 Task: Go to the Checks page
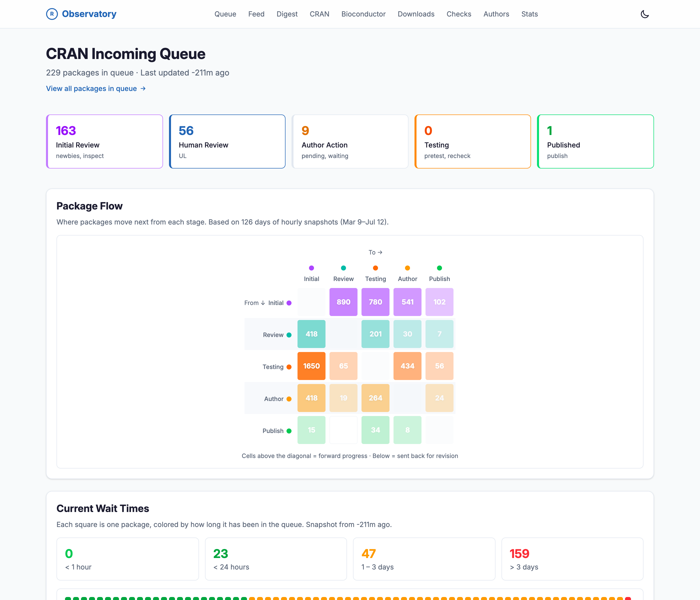(x=459, y=14)
